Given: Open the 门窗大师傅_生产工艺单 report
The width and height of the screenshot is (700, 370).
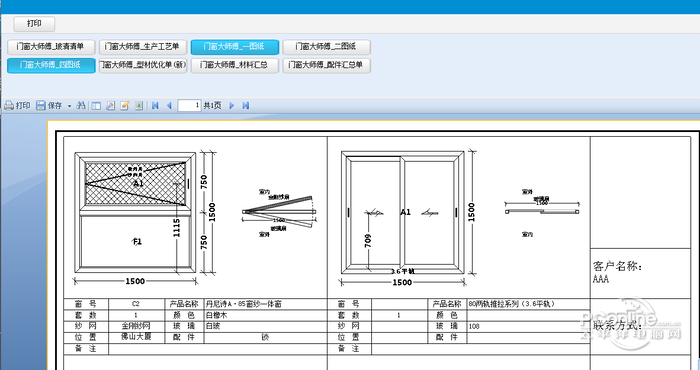Looking at the screenshot, I should (x=143, y=46).
